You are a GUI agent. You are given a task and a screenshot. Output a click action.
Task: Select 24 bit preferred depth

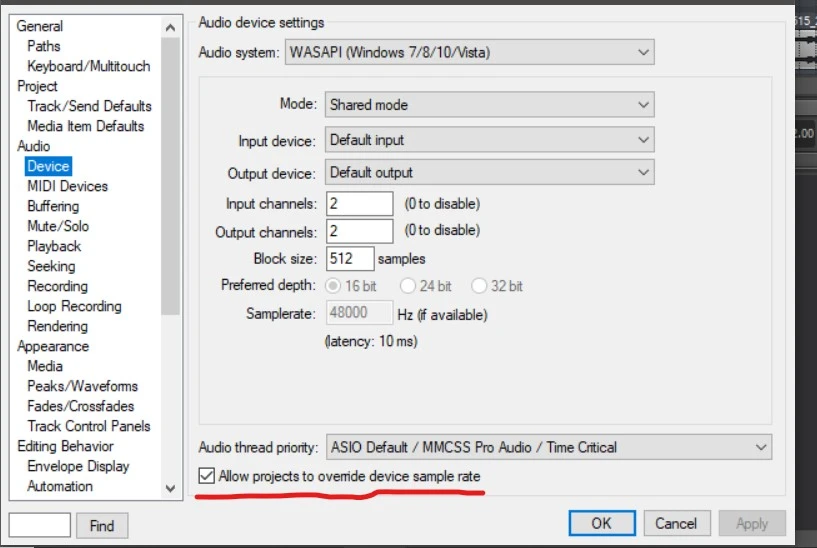pos(426,286)
